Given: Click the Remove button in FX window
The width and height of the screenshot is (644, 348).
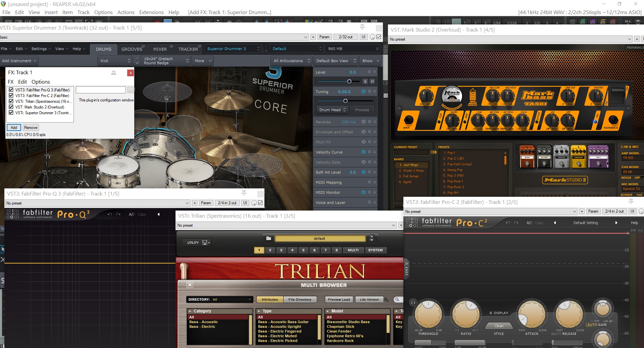Looking at the screenshot, I should pyautogui.click(x=31, y=128).
